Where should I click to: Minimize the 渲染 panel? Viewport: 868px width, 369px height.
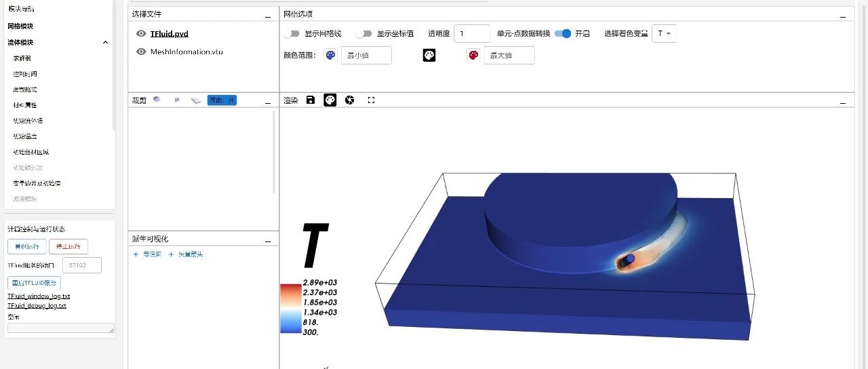click(843, 102)
